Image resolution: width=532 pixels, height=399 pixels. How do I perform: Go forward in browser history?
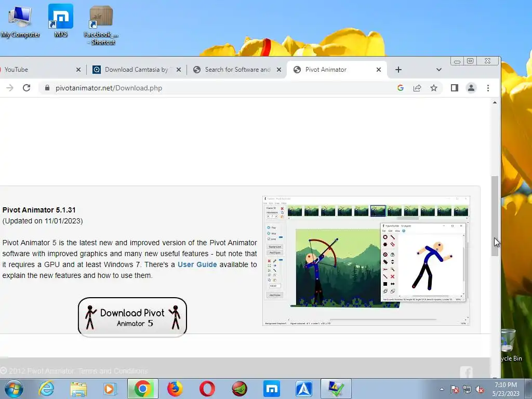tap(10, 88)
